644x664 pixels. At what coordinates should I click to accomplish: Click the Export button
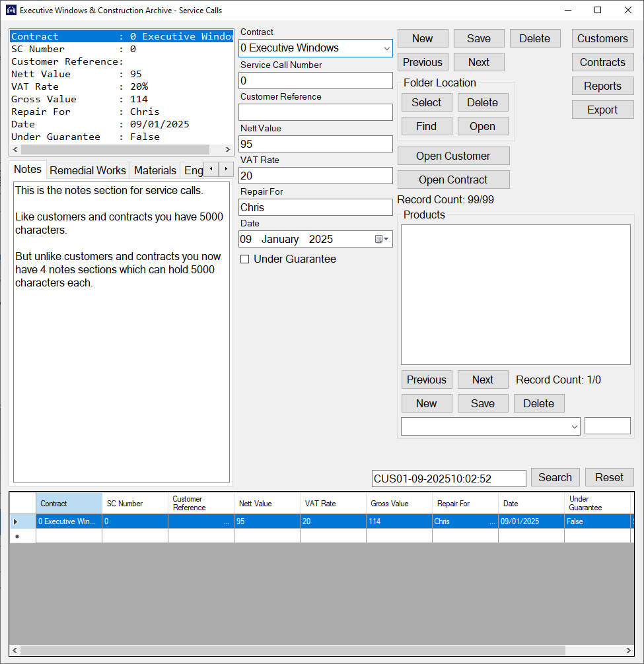point(602,110)
